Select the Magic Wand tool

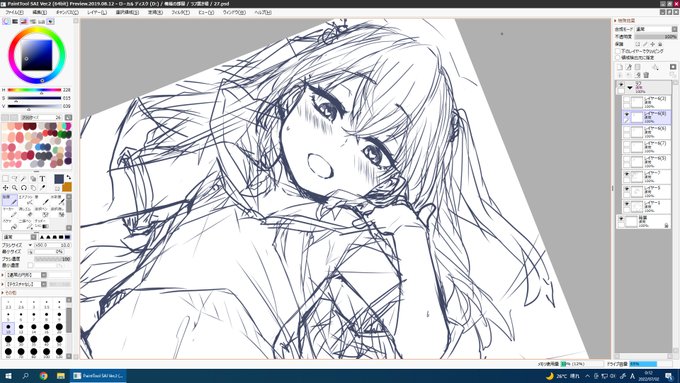coord(23,179)
